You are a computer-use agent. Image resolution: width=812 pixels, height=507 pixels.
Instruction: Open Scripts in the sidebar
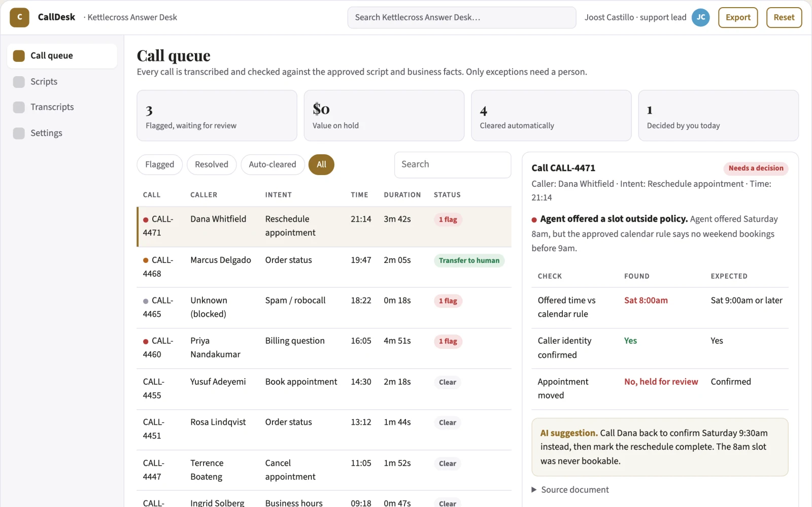coord(62,82)
